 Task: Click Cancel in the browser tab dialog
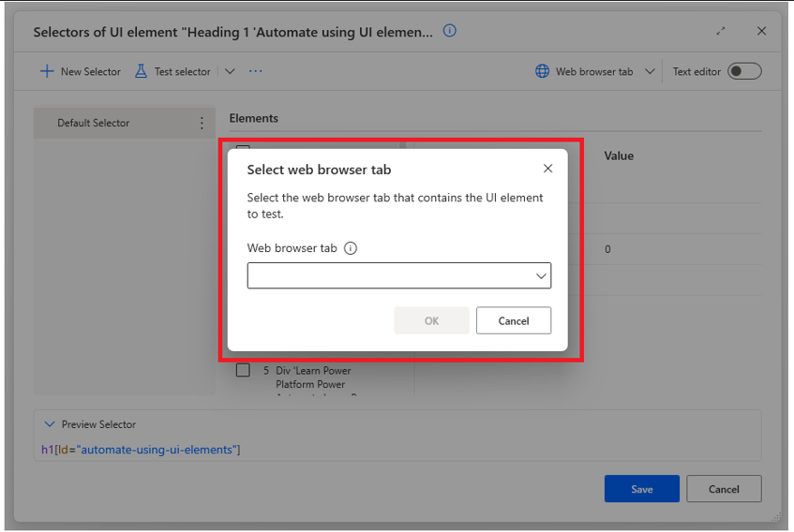coord(514,320)
